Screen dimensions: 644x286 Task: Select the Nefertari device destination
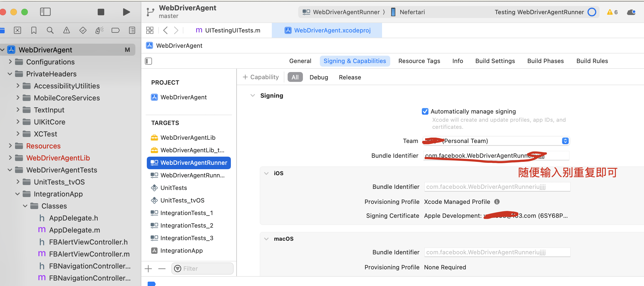pos(408,12)
